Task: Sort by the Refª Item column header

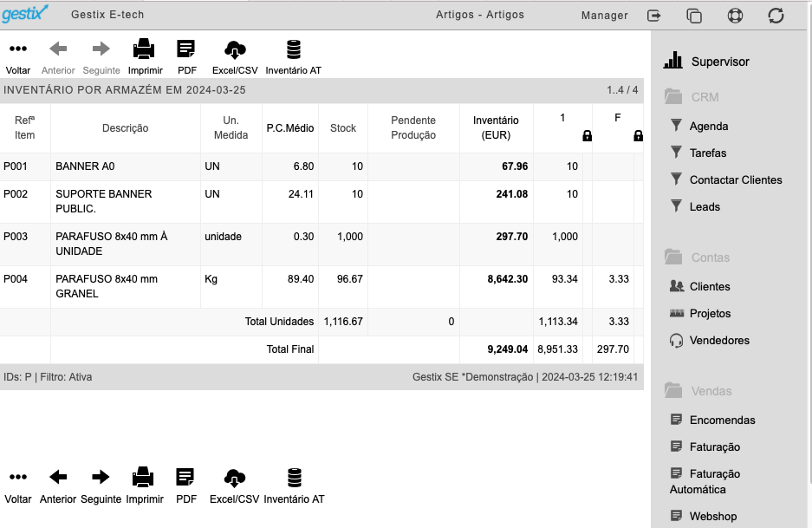Action: coord(25,127)
